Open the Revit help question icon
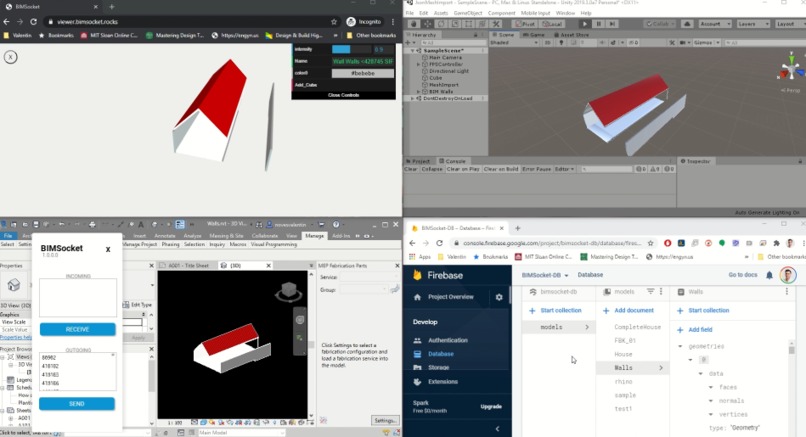 (336, 225)
